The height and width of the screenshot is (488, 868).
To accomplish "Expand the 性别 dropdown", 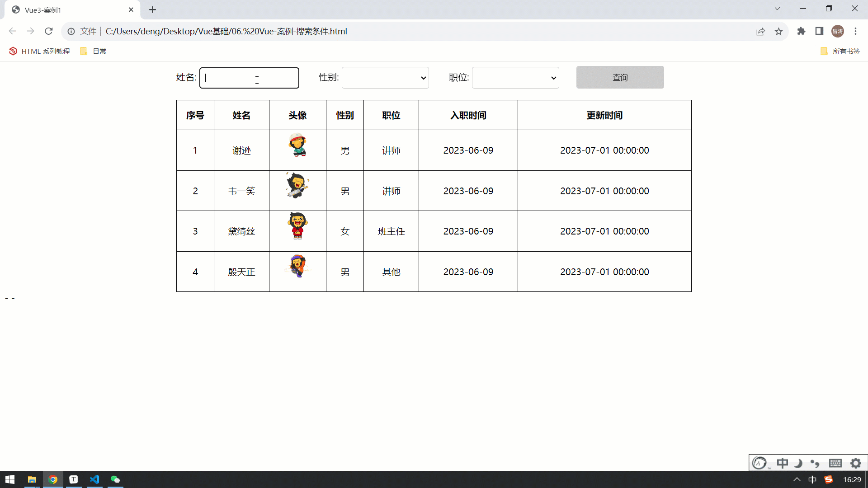I will point(385,78).
